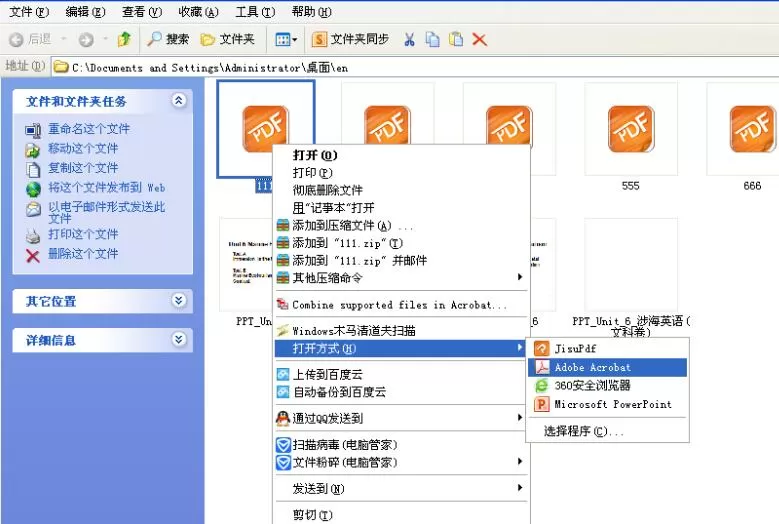
Task: Expand 其他压缩命令 submenu
Action: pyautogui.click(x=401, y=278)
